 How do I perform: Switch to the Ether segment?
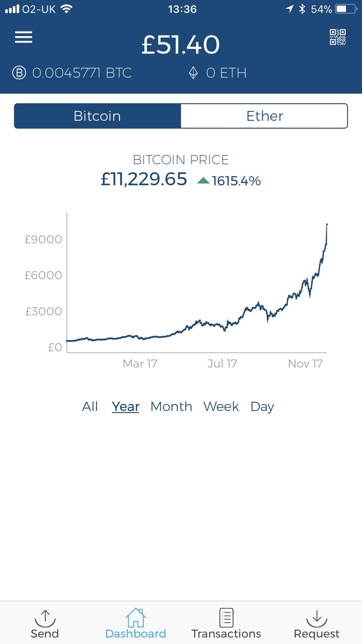(264, 116)
